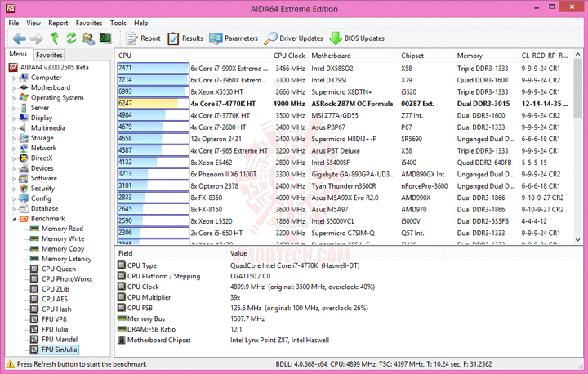Sort by the Memory column header

[486, 56]
